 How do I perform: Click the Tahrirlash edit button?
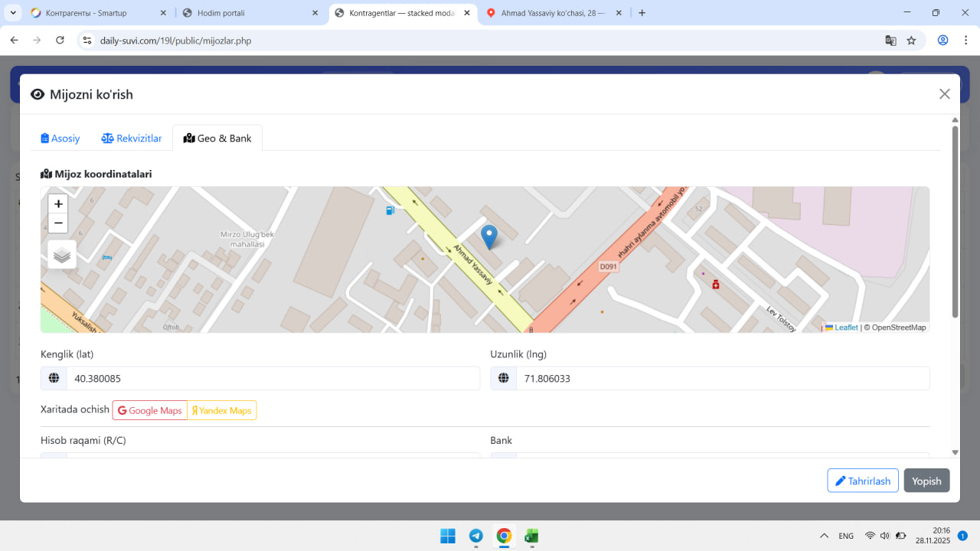[x=862, y=481]
